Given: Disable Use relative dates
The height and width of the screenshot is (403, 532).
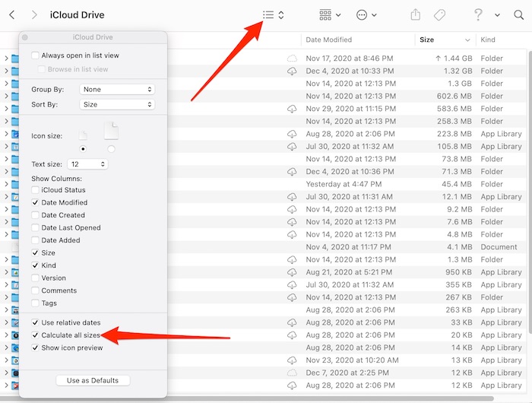Looking at the screenshot, I should (x=35, y=322).
